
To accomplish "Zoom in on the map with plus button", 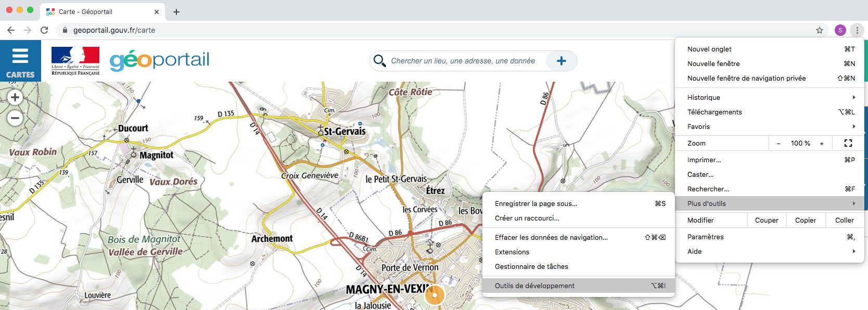I will pyautogui.click(x=15, y=97).
